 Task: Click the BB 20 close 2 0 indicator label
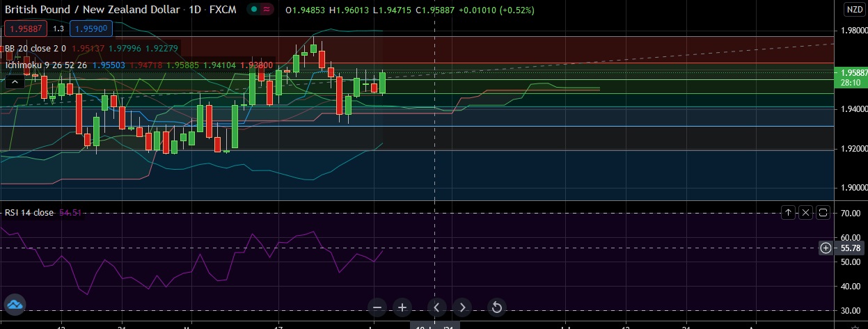[x=35, y=48]
